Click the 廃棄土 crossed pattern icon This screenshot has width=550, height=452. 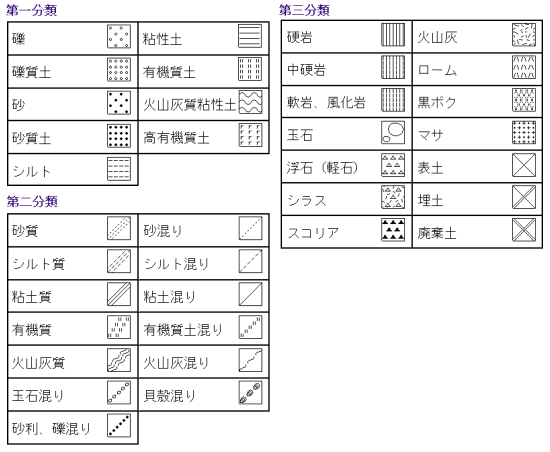coord(524,230)
